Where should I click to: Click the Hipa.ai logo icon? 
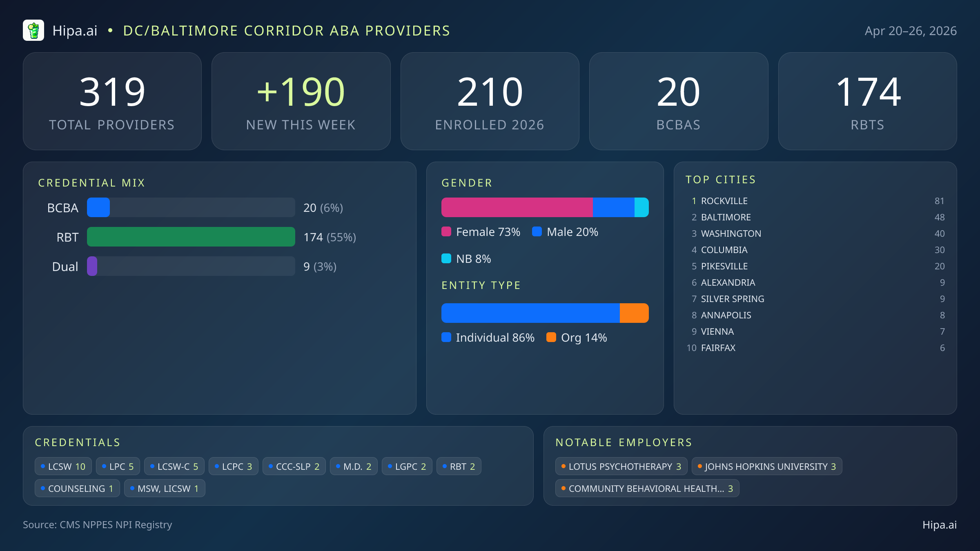click(33, 31)
